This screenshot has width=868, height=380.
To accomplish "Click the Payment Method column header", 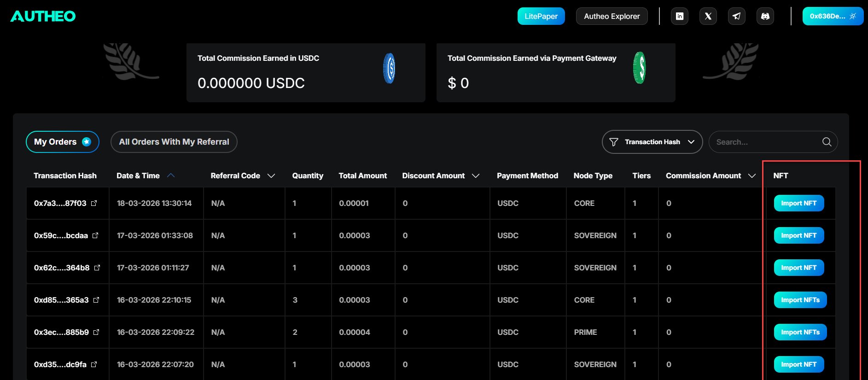I will pyautogui.click(x=527, y=175).
